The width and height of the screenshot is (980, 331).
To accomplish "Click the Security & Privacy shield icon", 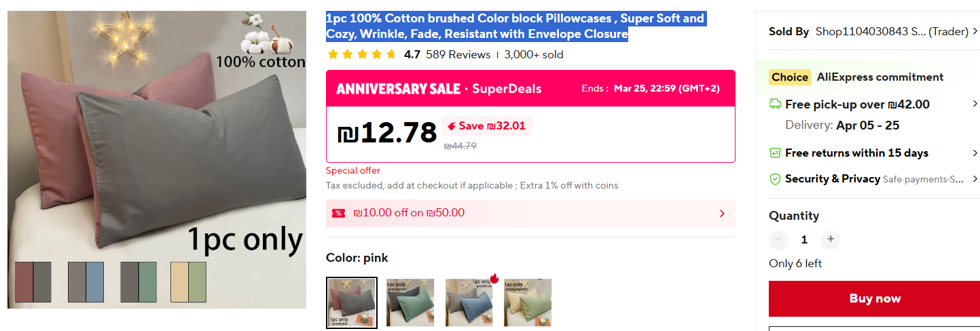I will point(775,179).
